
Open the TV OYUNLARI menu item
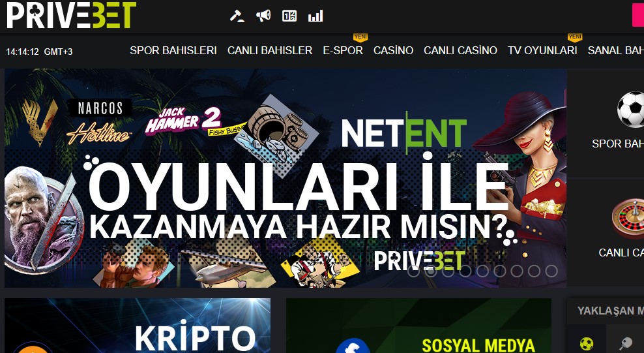point(542,50)
